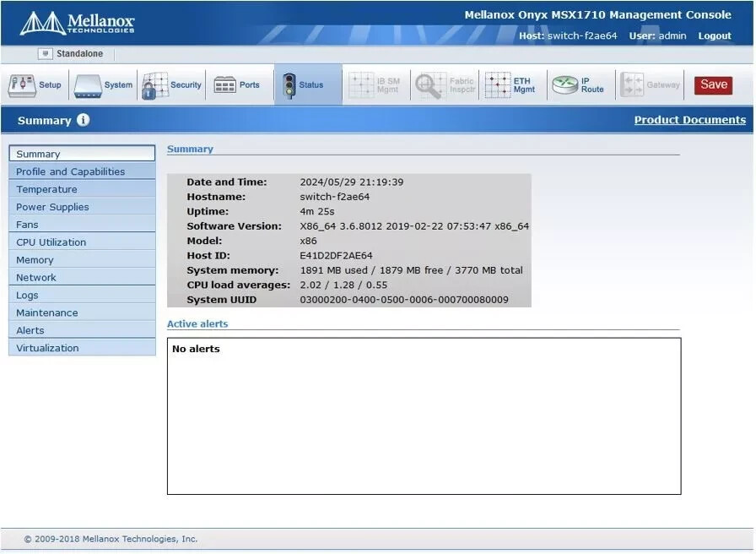Click the system memory usage value
This screenshot has height=554, width=756.
click(411, 270)
